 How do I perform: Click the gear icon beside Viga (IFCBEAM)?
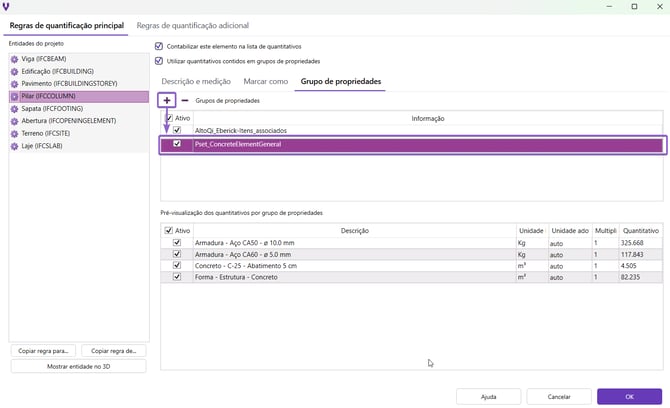pyautogui.click(x=14, y=59)
